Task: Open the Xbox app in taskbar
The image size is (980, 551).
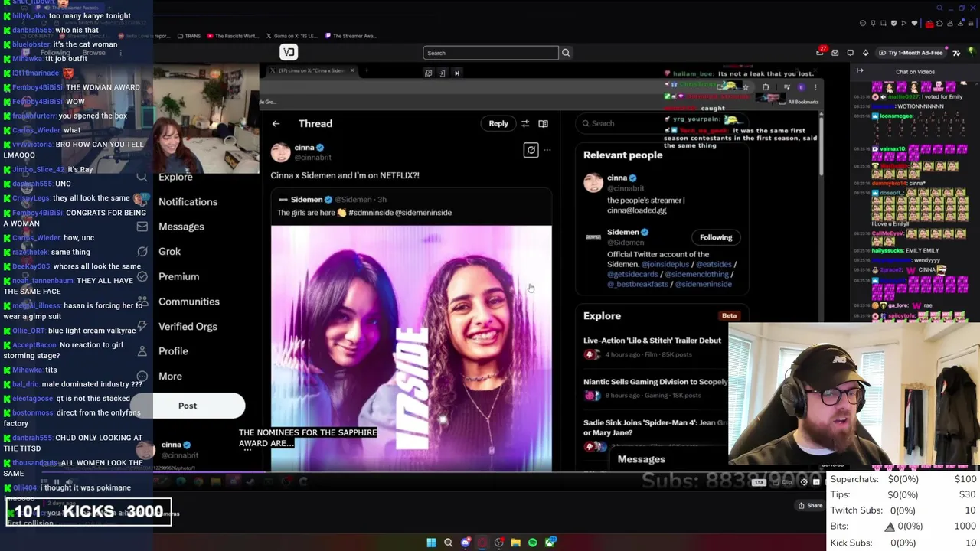Action: click(550, 543)
